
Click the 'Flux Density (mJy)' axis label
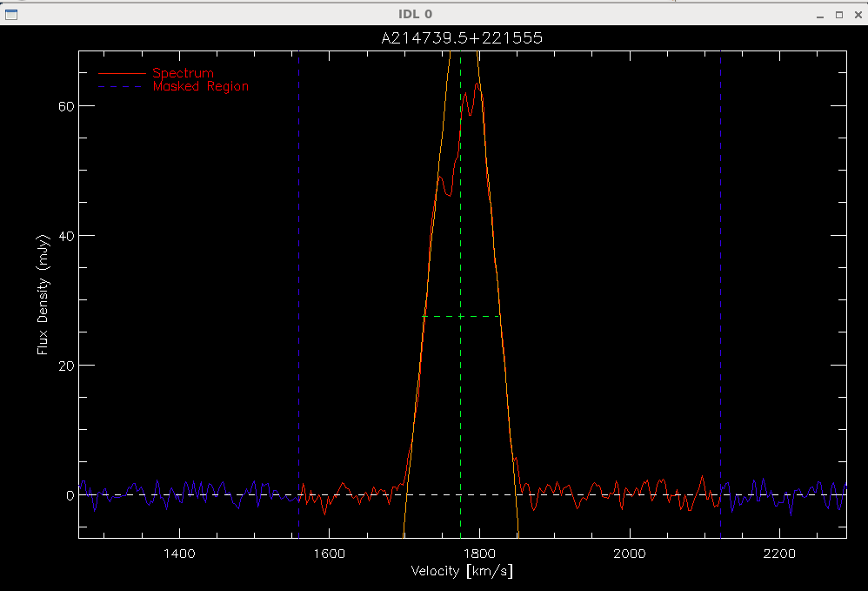pyautogui.click(x=43, y=294)
